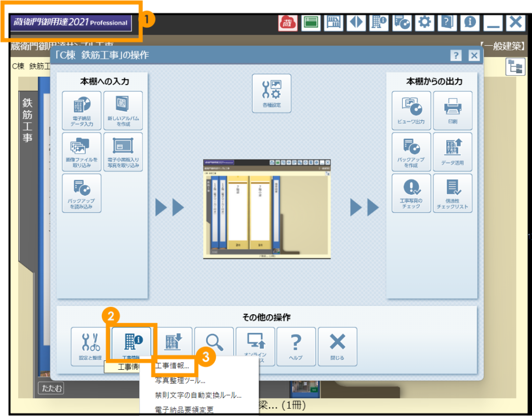Create a new album with 新しいアルバムを作成
The width and height of the screenshot is (532, 416).
pos(123,110)
